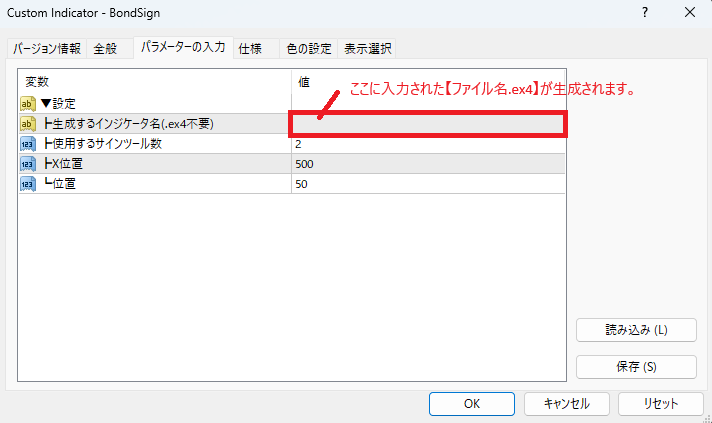The width and height of the screenshot is (712, 423).
Task: Click string icon beside 生成するインジケータ名 row
Action: point(27,124)
